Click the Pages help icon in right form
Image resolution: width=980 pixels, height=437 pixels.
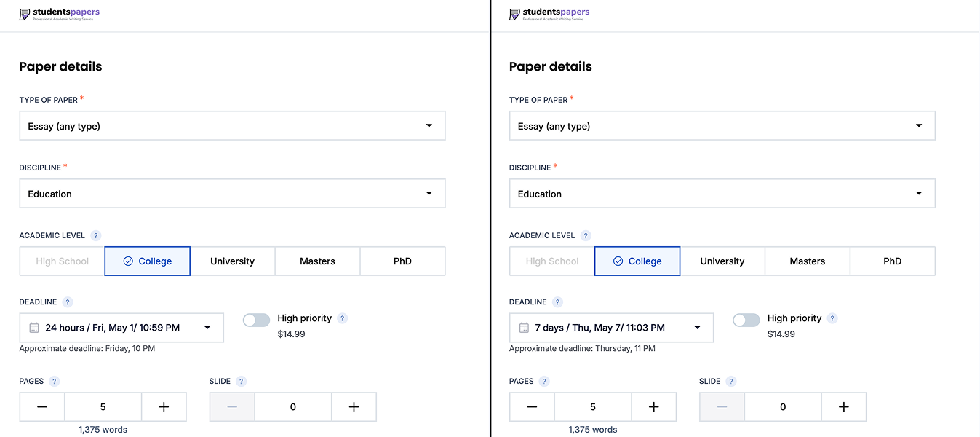pyautogui.click(x=544, y=382)
